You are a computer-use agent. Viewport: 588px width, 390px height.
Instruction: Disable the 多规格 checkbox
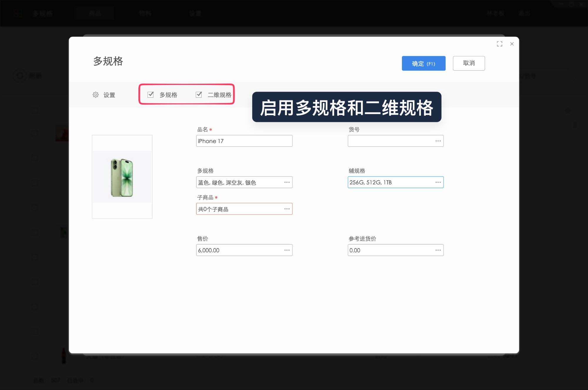click(151, 95)
